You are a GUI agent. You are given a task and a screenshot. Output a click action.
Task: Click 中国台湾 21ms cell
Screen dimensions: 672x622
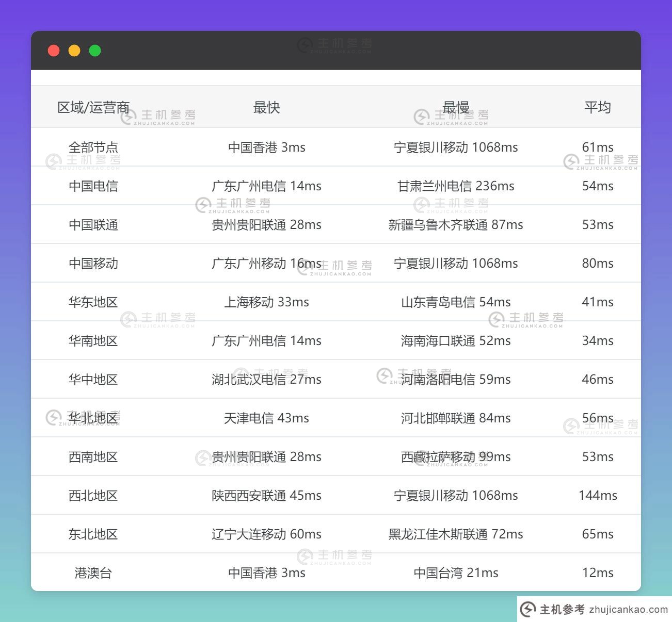point(456,573)
